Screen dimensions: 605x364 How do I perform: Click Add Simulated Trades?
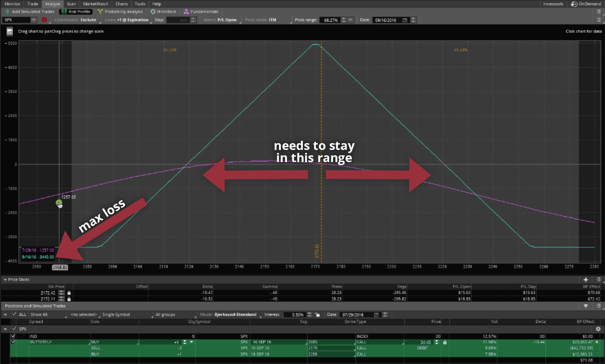29,11
